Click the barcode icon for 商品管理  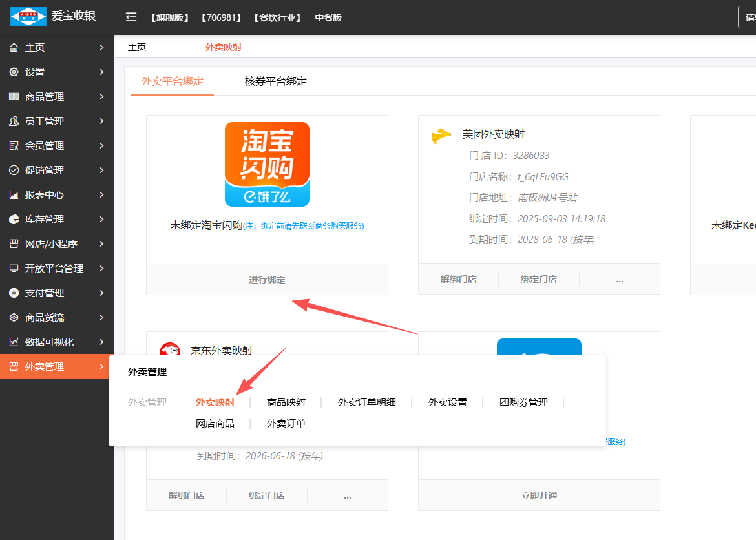click(14, 97)
